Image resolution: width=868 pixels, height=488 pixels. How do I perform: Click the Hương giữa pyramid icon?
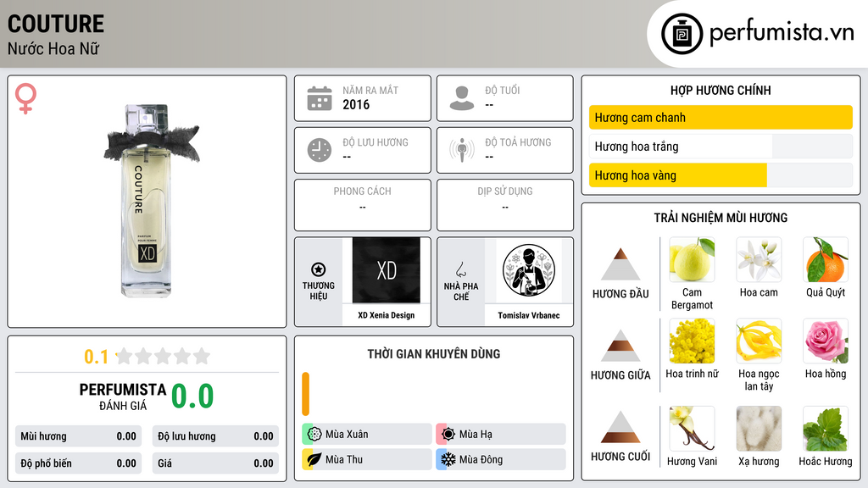pos(620,346)
